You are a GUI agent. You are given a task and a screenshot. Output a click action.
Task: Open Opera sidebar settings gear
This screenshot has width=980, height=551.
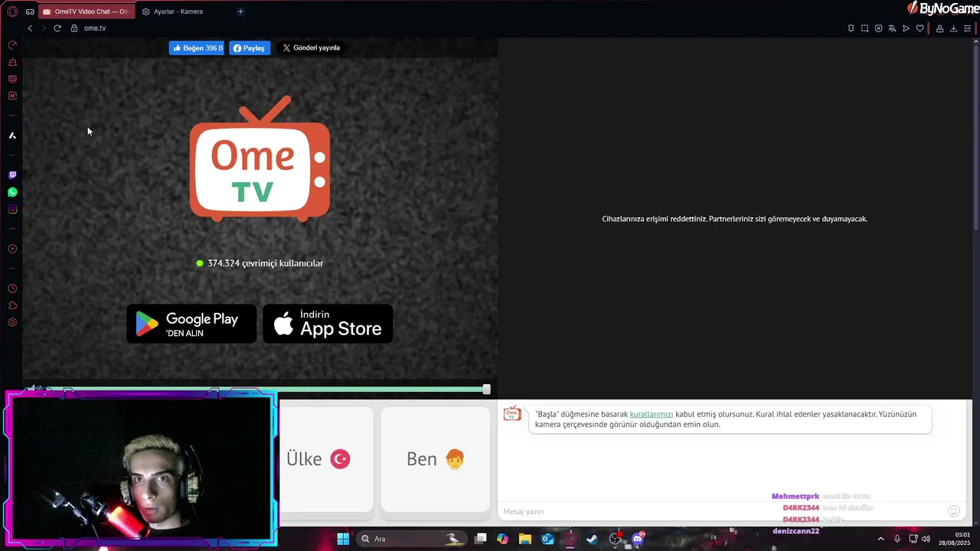point(12,322)
